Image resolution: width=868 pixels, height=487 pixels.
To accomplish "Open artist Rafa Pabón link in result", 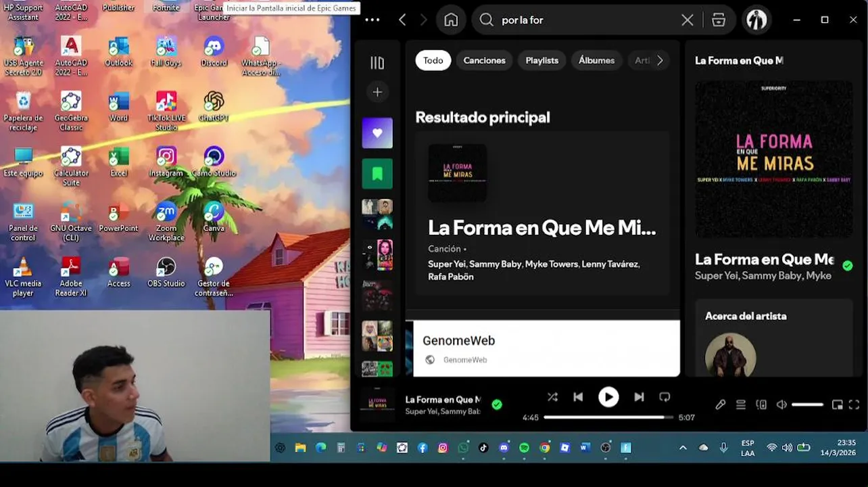I will (450, 277).
